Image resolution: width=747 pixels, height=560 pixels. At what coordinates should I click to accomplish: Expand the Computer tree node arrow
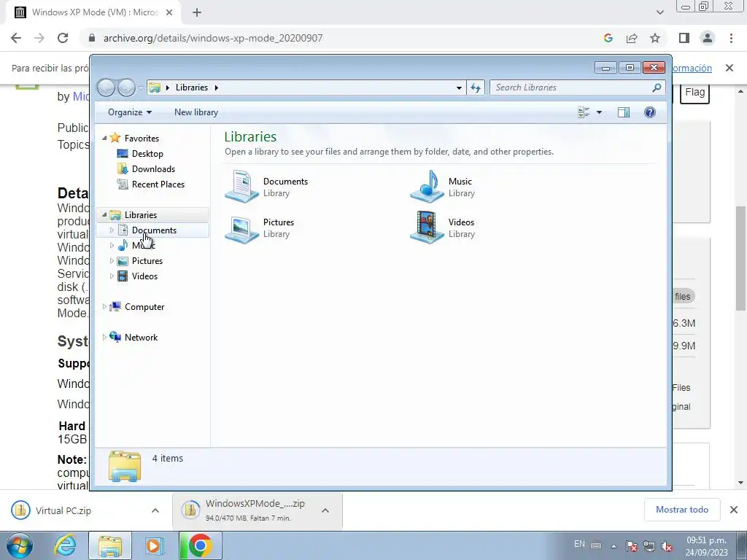click(x=104, y=307)
